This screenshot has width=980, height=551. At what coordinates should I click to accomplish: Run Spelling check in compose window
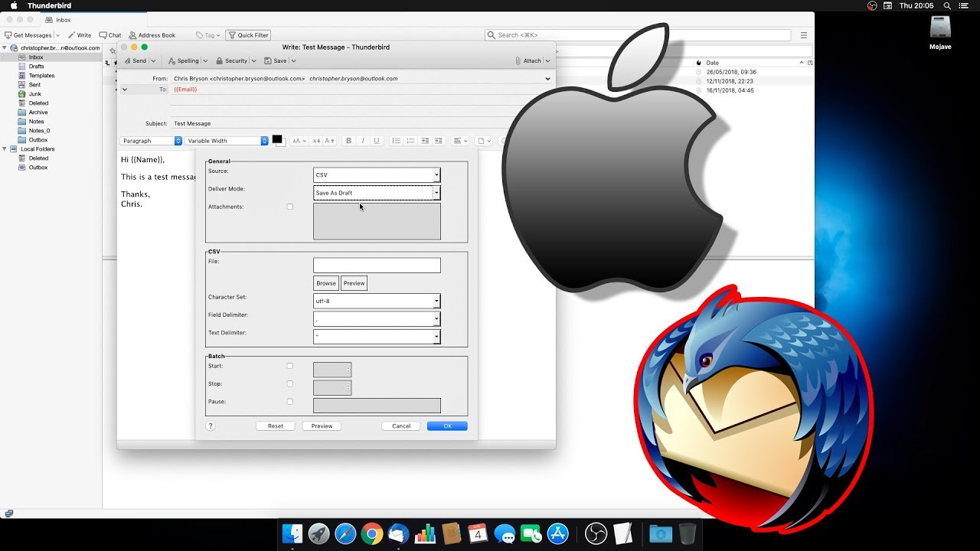(183, 60)
